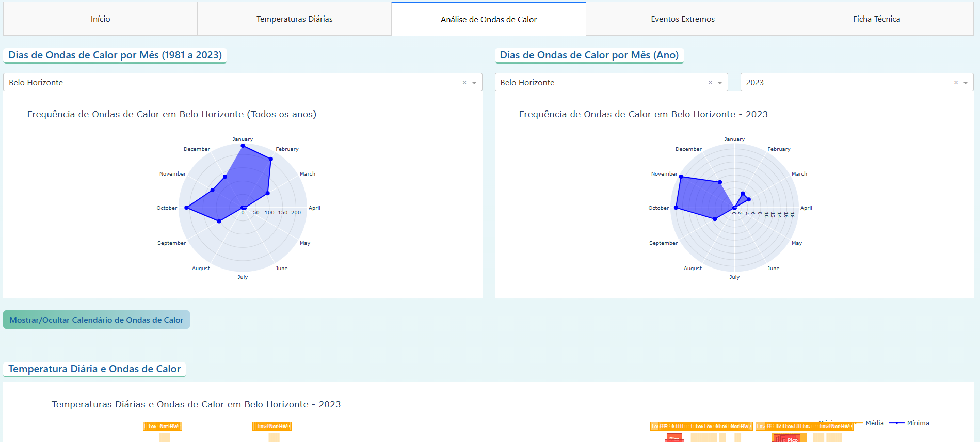
Task: Toggle the Média series in the legend
Action: coord(874,423)
